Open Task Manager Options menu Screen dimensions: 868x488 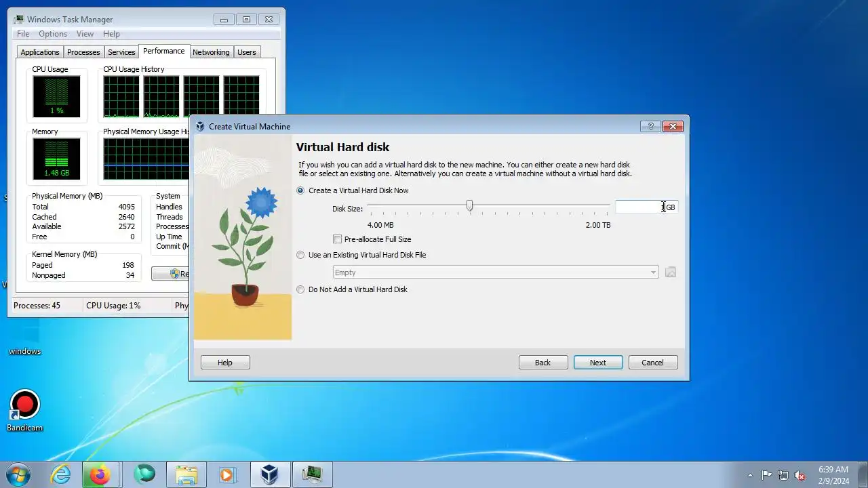pyautogui.click(x=53, y=34)
